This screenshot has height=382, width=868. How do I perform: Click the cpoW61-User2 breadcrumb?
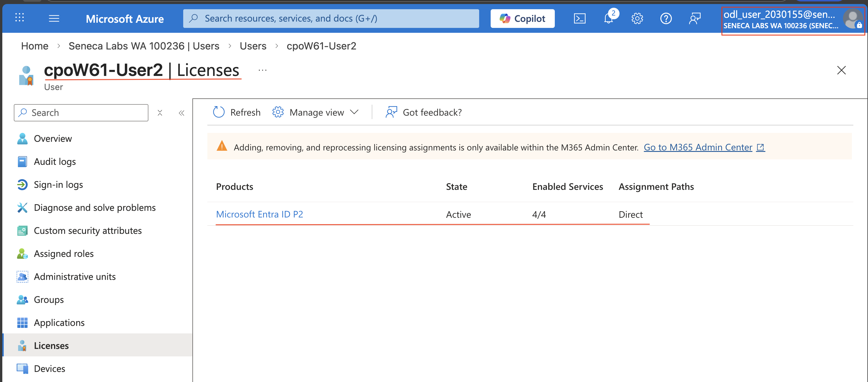pos(321,46)
